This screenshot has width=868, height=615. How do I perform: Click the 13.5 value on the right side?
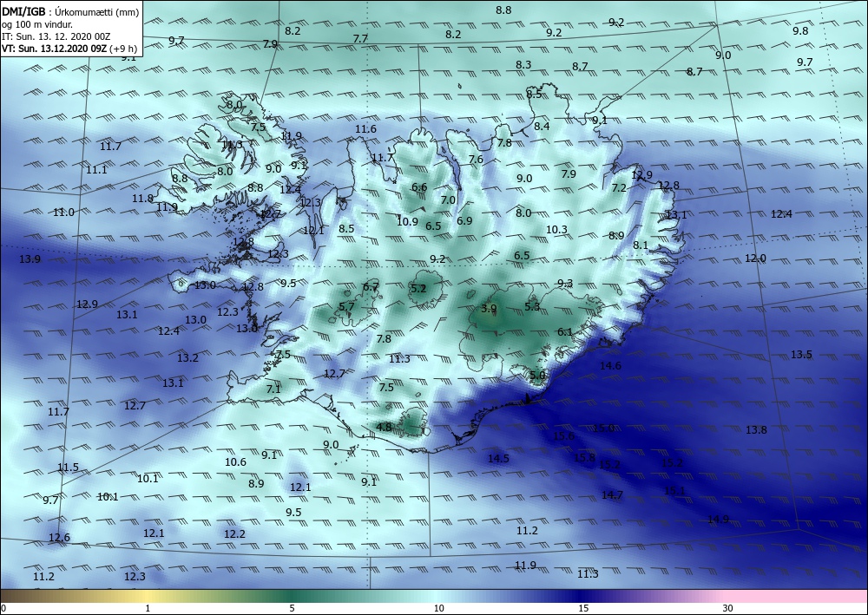tap(801, 355)
